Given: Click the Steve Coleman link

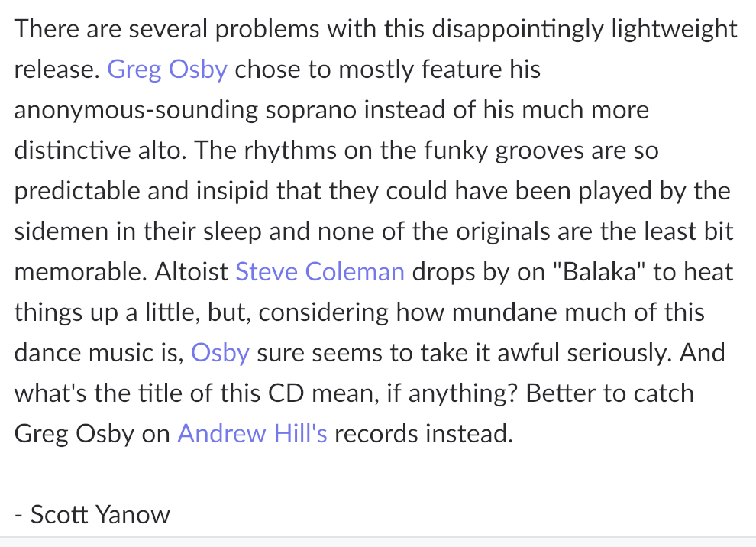Looking at the screenshot, I should point(320,272).
